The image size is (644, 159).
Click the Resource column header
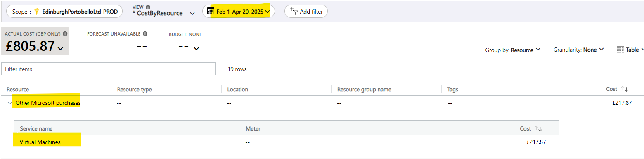(x=18, y=89)
